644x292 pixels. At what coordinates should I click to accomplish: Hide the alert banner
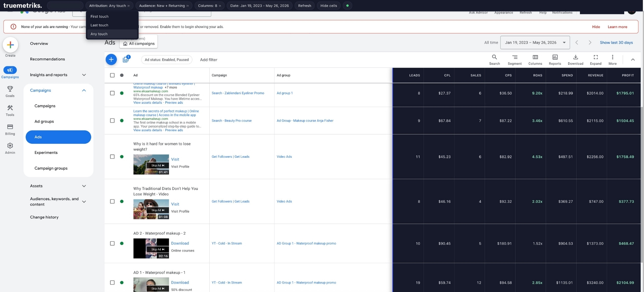pos(596,27)
